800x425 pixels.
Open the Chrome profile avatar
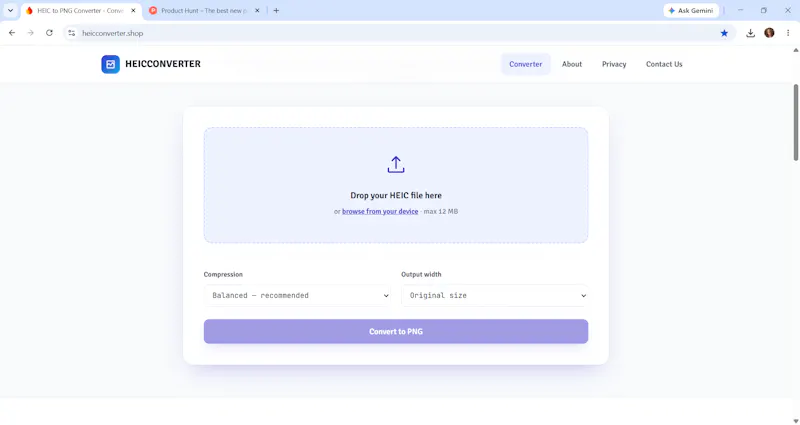[x=769, y=33]
